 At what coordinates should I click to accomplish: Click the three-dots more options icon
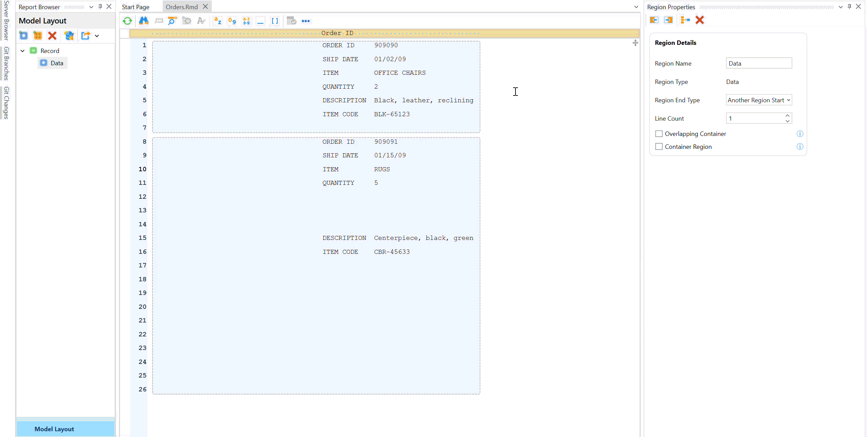[x=306, y=21]
